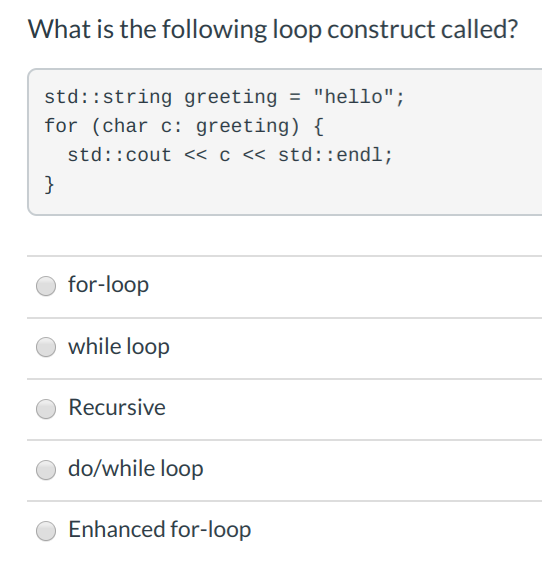Choose the while loop radio button
This screenshot has height=562, width=542.
point(46,347)
